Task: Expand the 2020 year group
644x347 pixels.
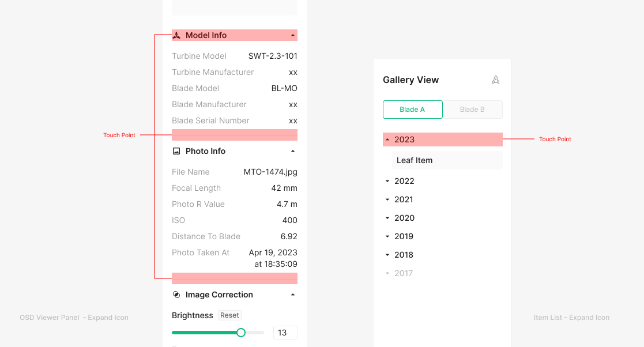Action: [x=388, y=218]
